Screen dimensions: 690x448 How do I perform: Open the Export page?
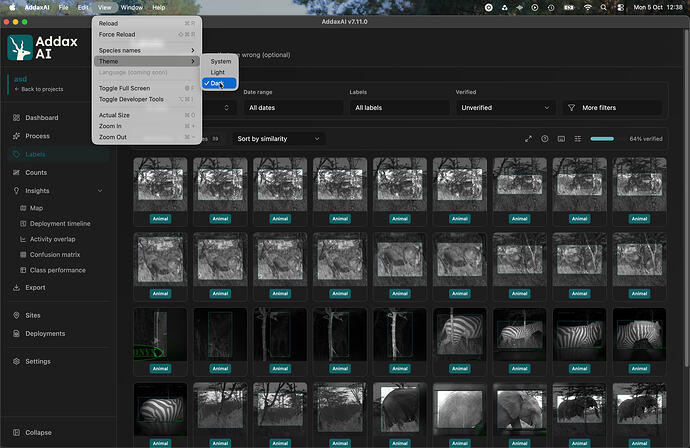(x=35, y=287)
